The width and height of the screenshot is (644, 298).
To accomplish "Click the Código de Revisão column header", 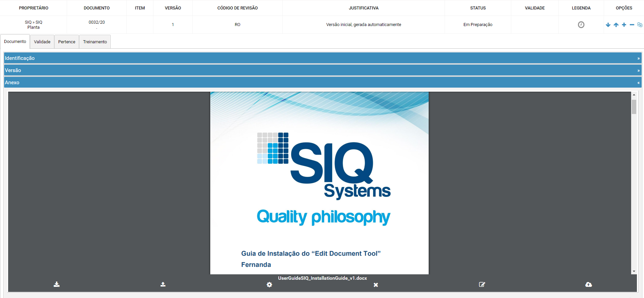I will [x=237, y=8].
